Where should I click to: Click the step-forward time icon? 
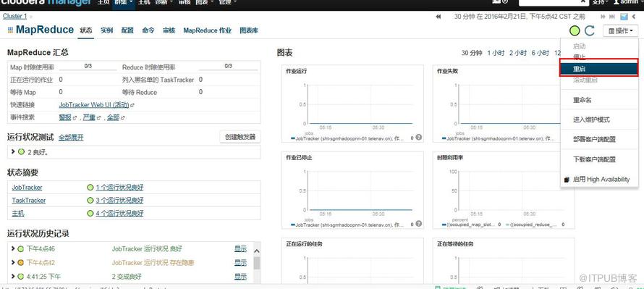pos(603,17)
